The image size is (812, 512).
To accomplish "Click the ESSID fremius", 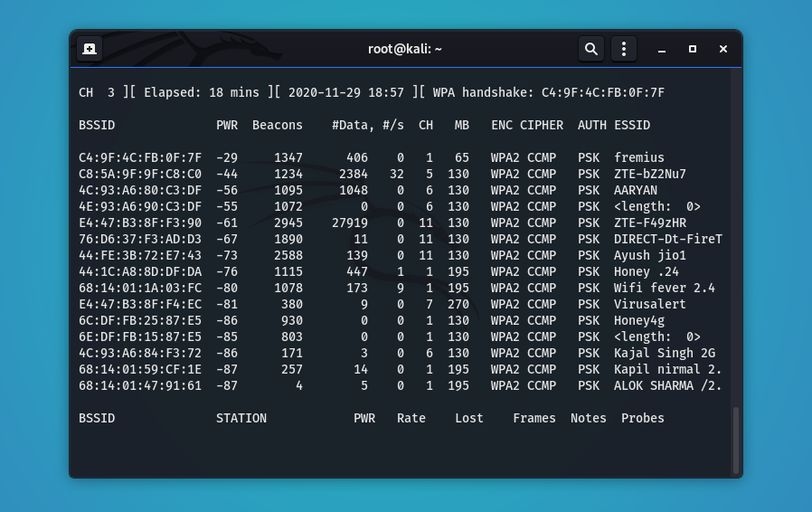I will tap(639, 157).
